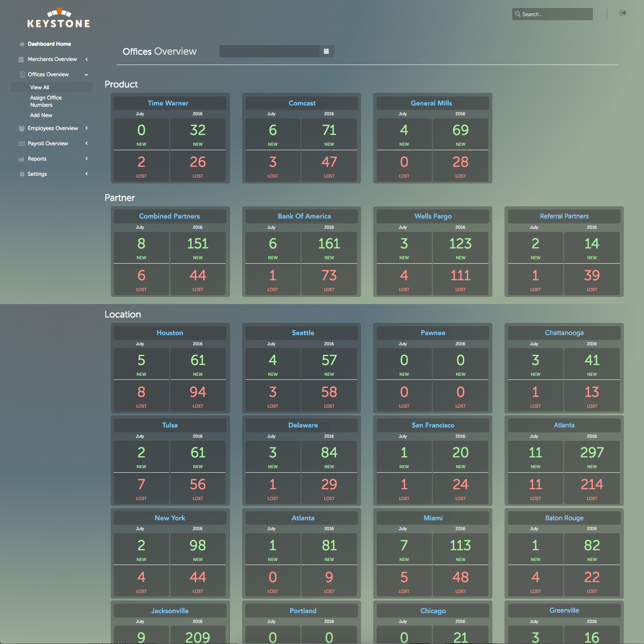Click the Location section heading
Image resolution: width=644 pixels, height=644 pixels.
(x=123, y=314)
